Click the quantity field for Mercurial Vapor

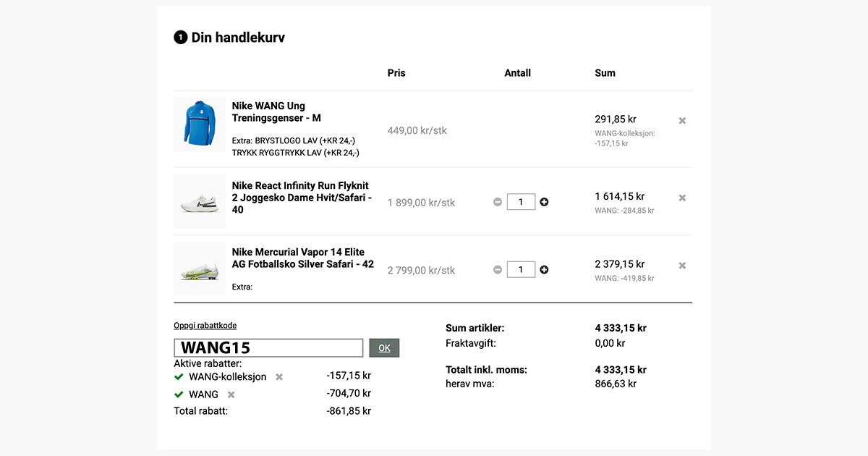521,270
